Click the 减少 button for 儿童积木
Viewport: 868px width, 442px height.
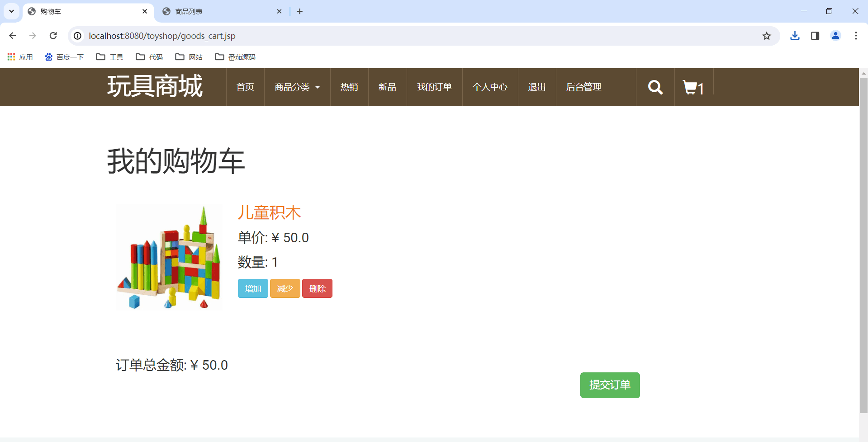[x=285, y=288]
